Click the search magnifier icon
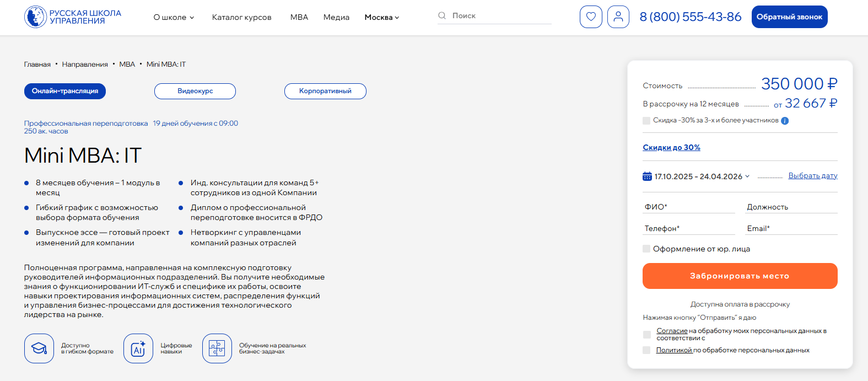Viewport: 868px width, 381px height. 442,16
